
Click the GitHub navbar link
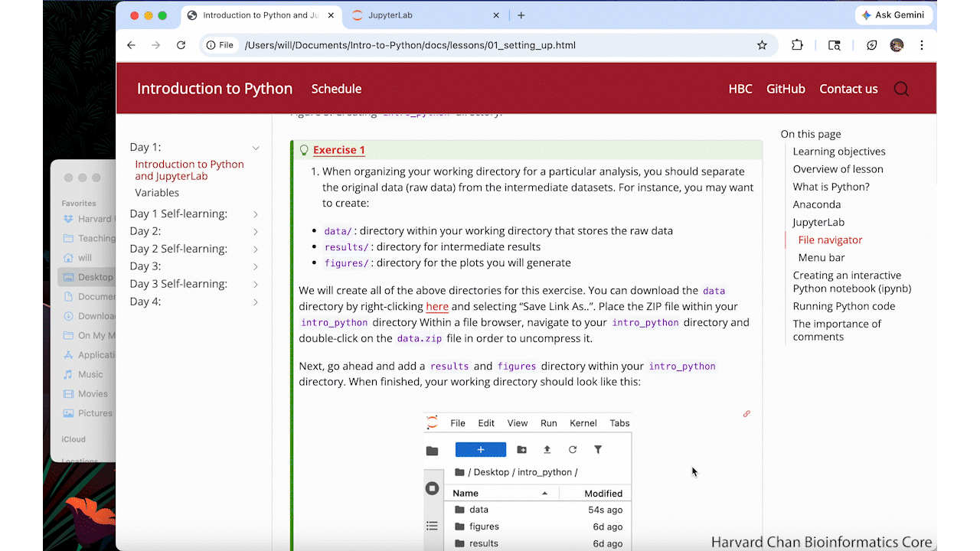point(786,89)
